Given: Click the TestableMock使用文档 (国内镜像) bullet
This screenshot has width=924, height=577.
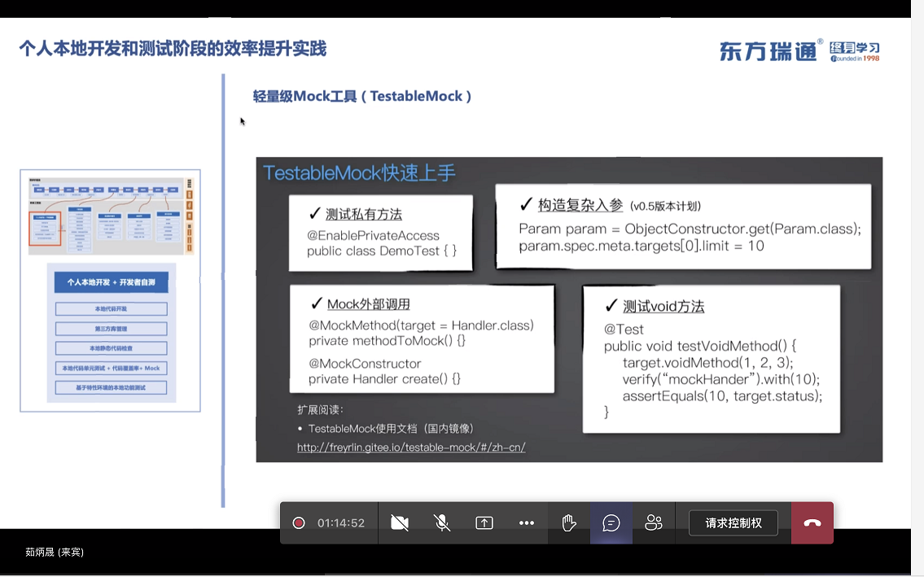Looking at the screenshot, I should pyautogui.click(x=391, y=428).
